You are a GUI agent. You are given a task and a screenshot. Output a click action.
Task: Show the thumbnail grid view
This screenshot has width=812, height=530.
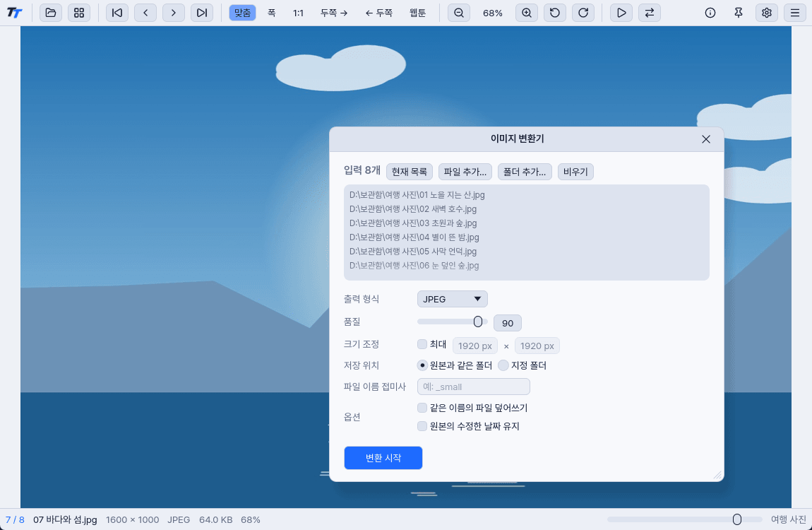[x=78, y=13]
